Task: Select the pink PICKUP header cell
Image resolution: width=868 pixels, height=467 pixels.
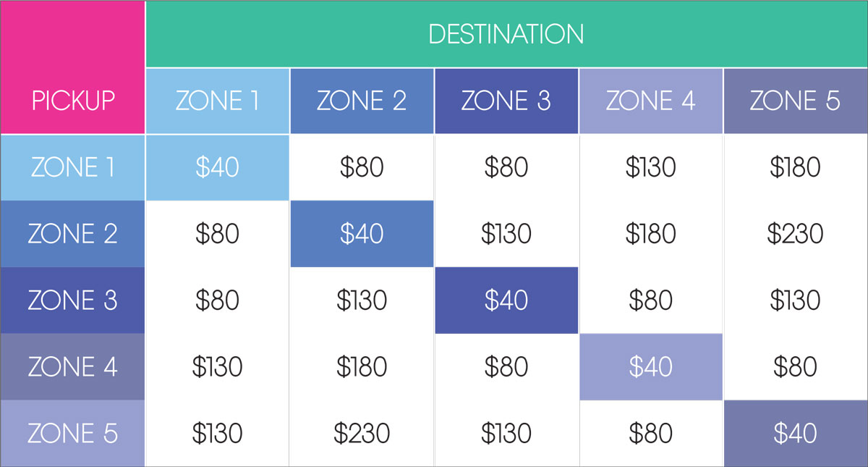Action: coord(72,67)
